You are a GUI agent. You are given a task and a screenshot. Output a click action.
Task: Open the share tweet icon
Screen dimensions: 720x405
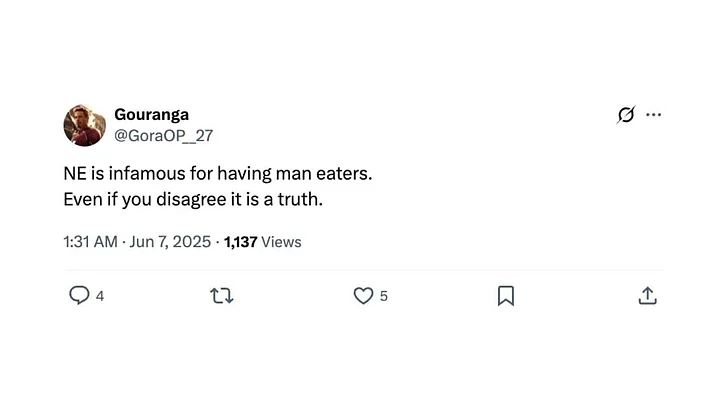[647, 296]
